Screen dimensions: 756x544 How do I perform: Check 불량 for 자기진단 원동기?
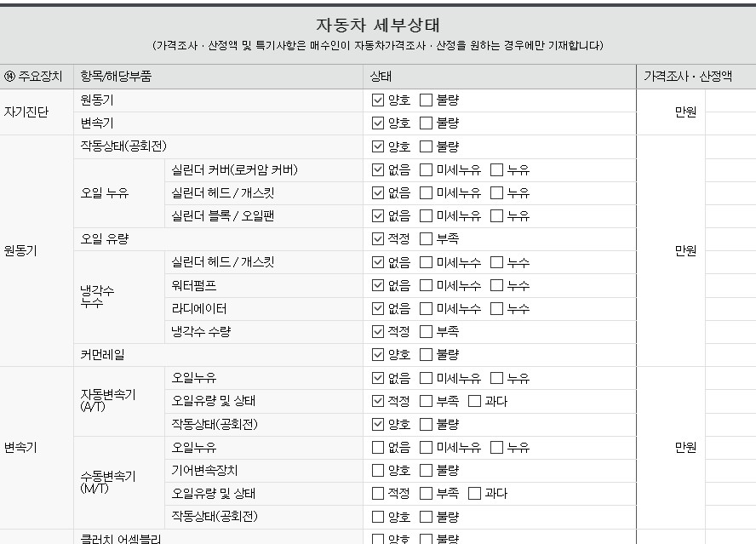(x=427, y=100)
